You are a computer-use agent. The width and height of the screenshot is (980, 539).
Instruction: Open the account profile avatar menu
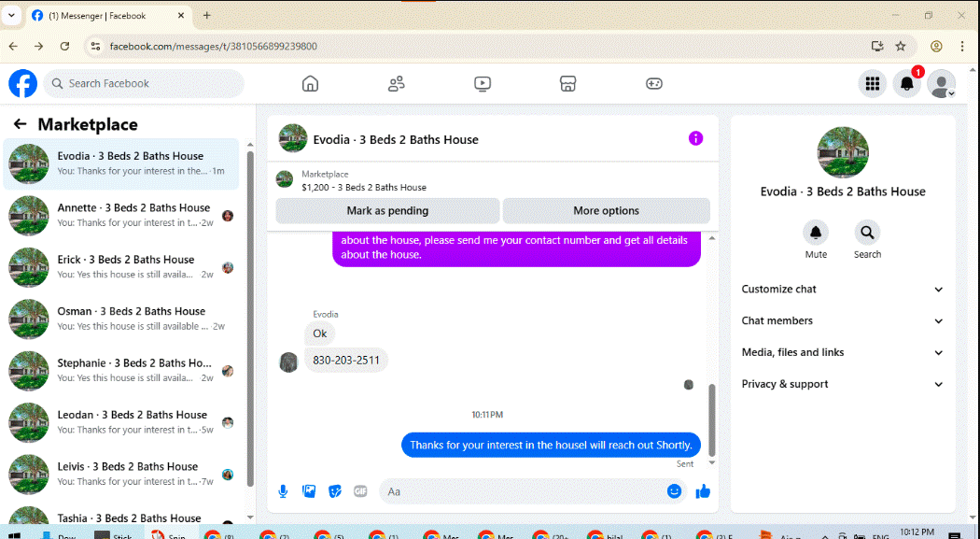pos(941,84)
